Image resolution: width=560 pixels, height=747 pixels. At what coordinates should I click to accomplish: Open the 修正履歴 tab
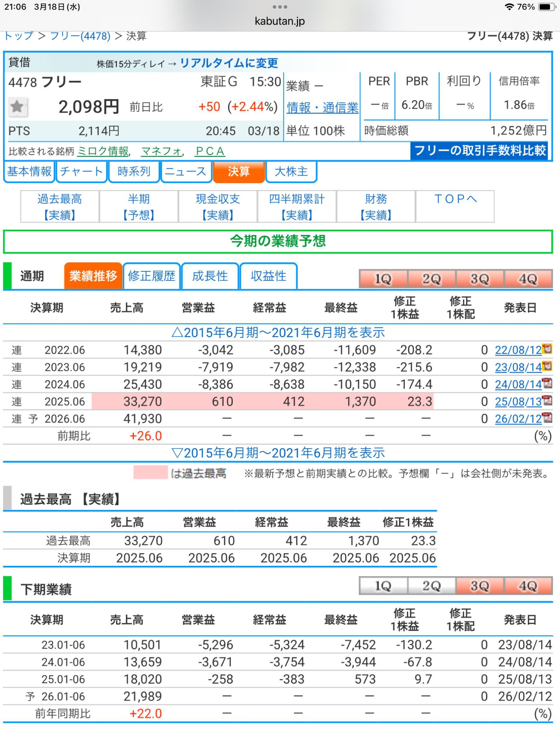pos(152,276)
